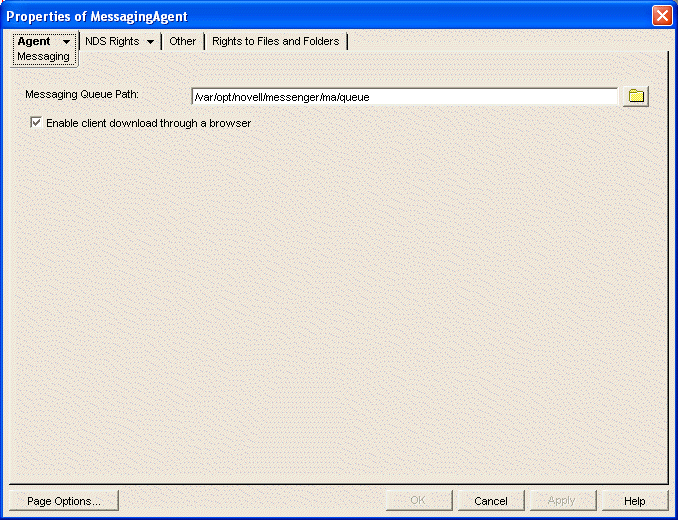Open the Other tab
678x520 pixels.
(x=183, y=42)
